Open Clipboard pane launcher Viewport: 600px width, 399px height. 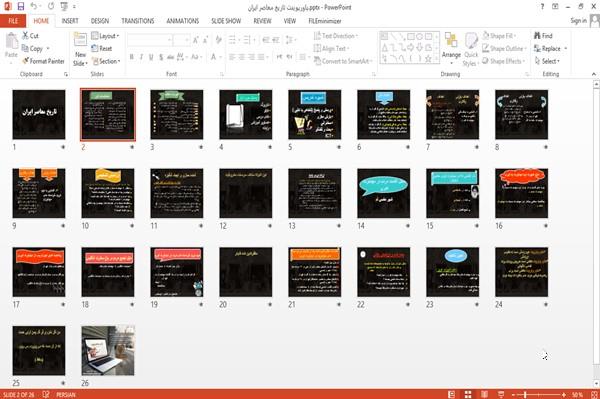[66, 74]
